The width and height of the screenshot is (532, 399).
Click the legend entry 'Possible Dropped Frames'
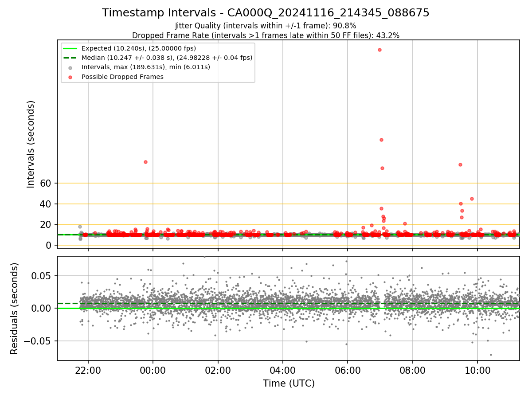(122, 77)
